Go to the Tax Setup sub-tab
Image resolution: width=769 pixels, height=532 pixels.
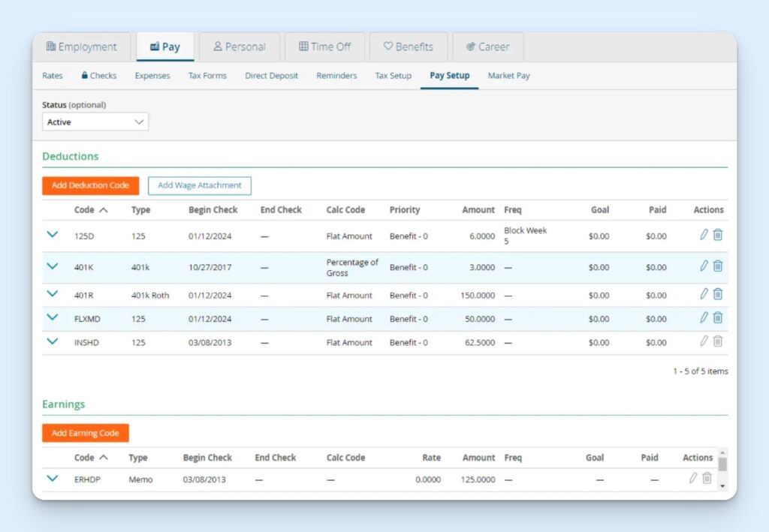pyautogui.click(x=394, y=76)
